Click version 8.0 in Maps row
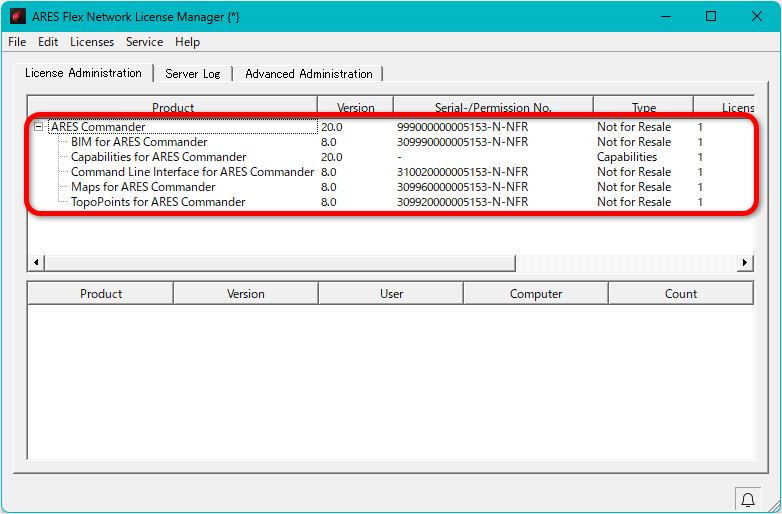Image resolution: width=782 pixels, height=514 pixels. (x=329, y=187)
